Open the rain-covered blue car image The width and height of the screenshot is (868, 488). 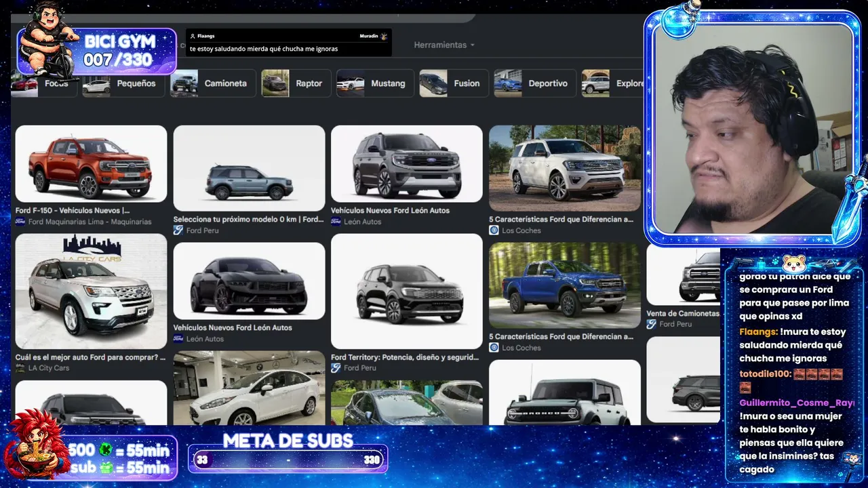click(x=407, y=403)
